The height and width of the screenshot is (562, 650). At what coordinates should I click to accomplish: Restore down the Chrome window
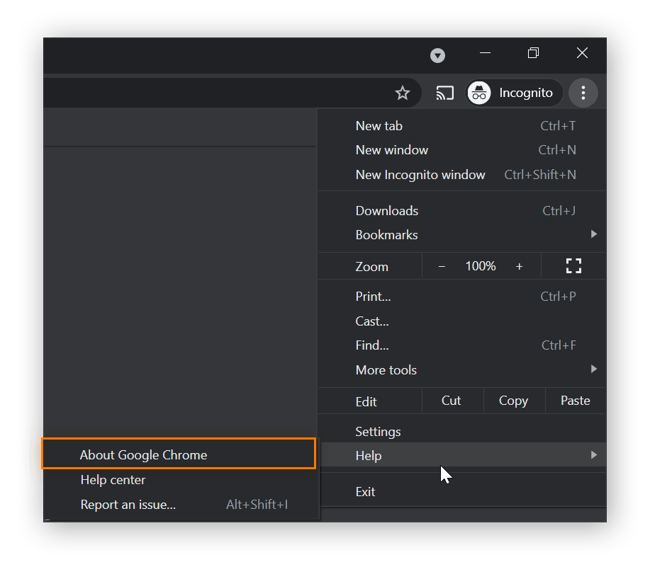tap(534, 53)
